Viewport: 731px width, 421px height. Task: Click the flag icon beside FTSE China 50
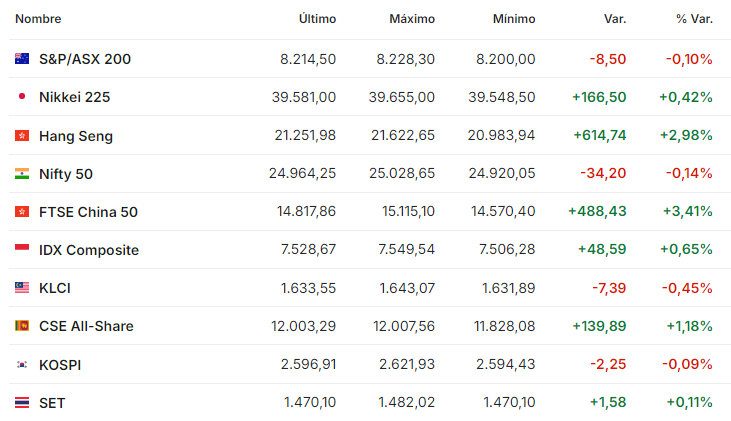pyautogui.click(x=22, y=212)
